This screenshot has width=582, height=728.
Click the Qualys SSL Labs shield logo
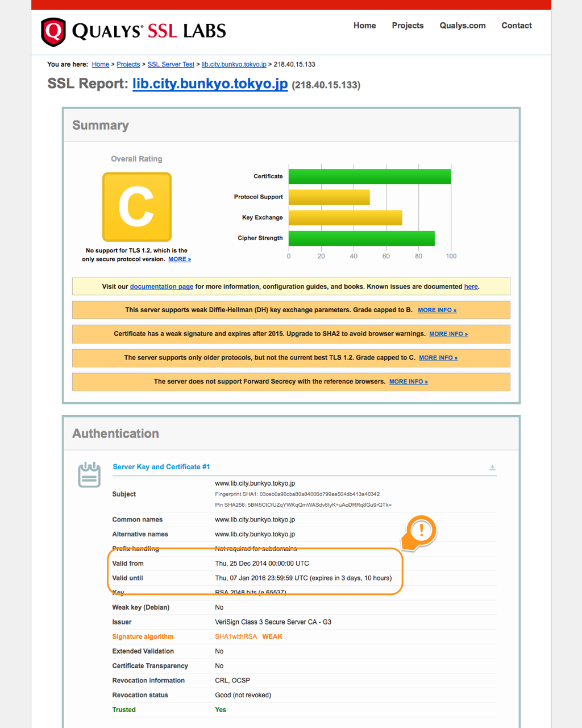tap(53, 32)
